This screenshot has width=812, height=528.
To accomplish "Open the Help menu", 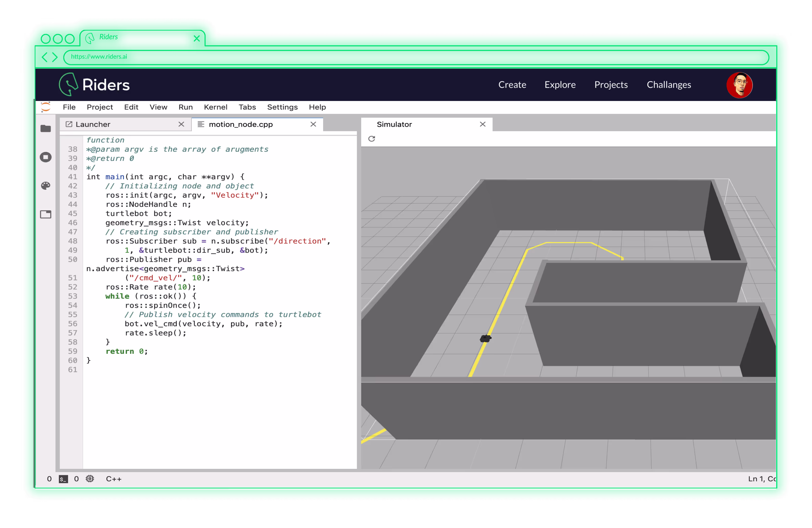I will (317, 107).
